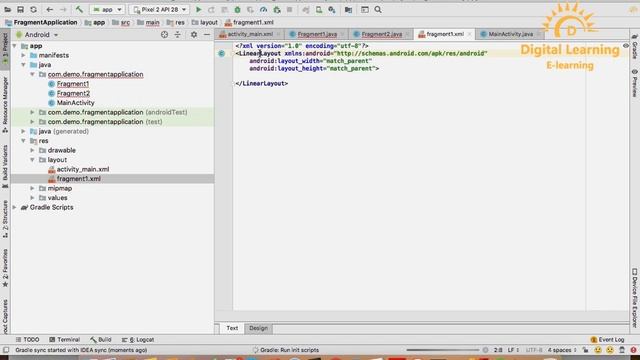Switch to the Design tab

tap(258, 328)
